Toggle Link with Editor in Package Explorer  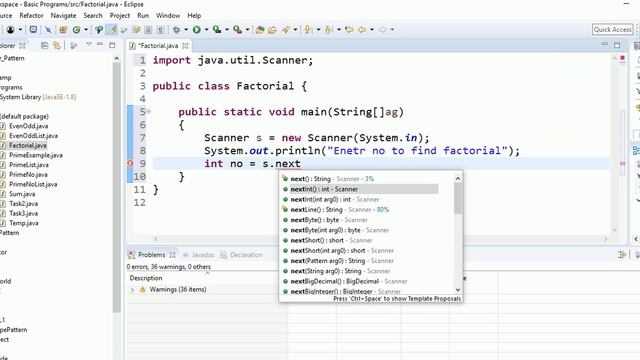57,45
